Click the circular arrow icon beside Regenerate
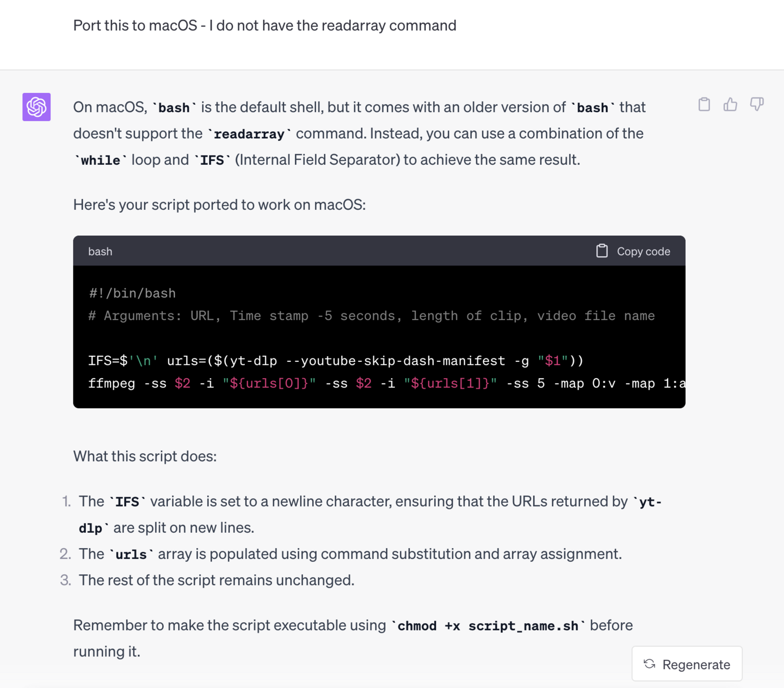 coord(649,664)
